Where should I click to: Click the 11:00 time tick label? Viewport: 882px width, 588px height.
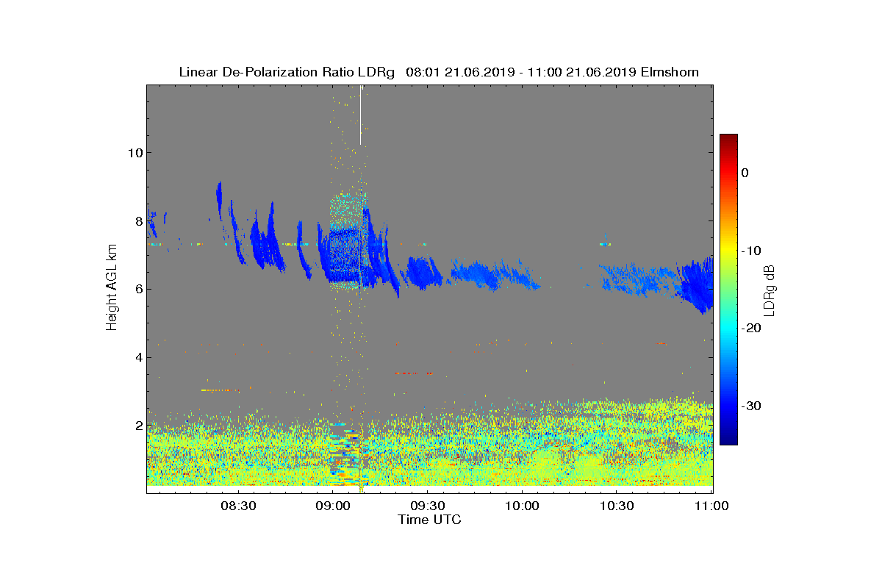(711, 506)
